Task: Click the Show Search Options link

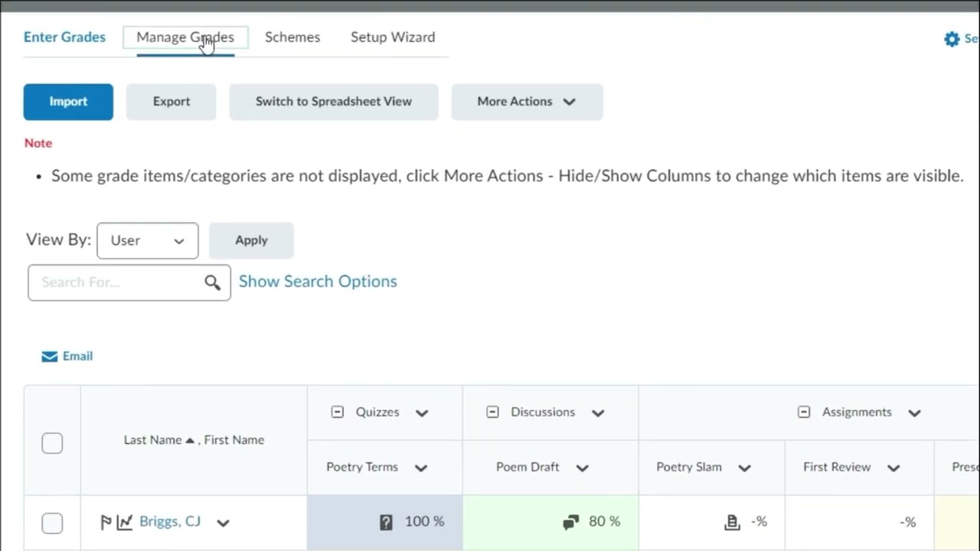Action: pos(318,282)
